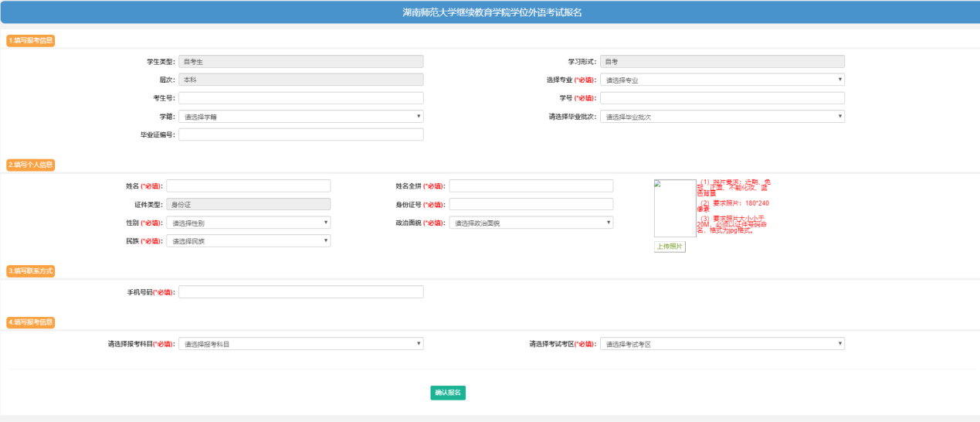Open the 请选择报考科目 dropdown
This screenshot has width=980, height=422.
point(300,344)
